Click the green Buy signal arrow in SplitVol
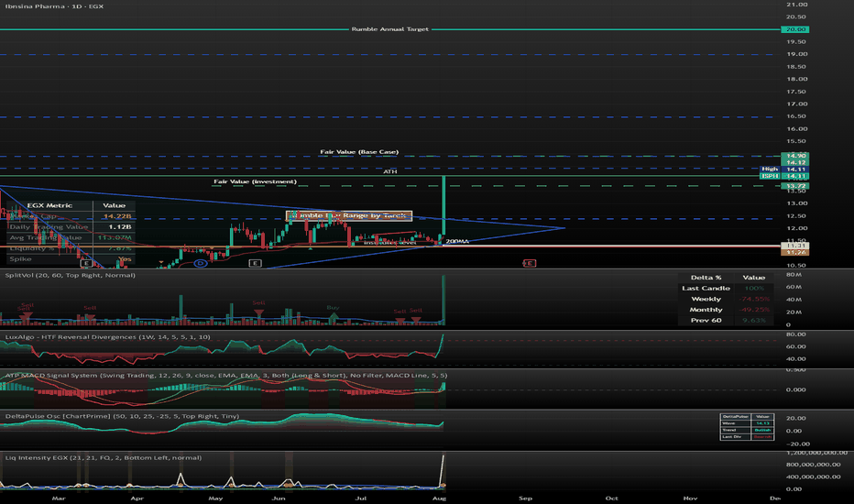This screenshot has width=854, height=504. [x=333, y=315]
